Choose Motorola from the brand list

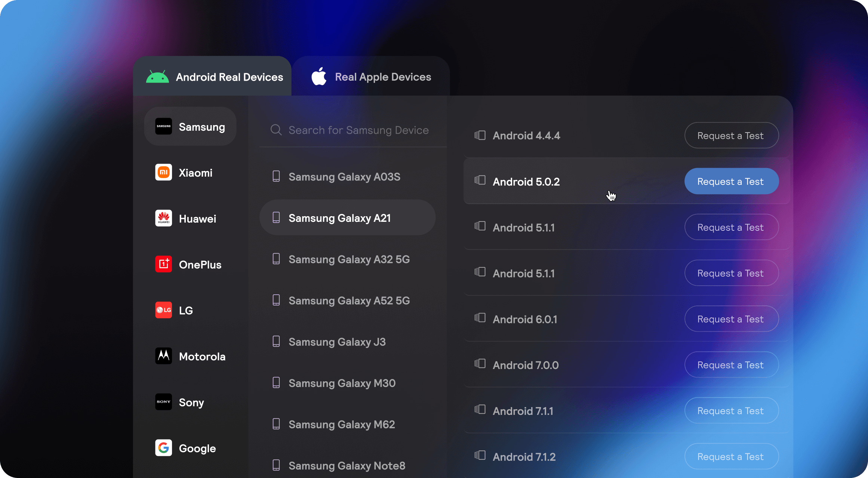[190, 356]
